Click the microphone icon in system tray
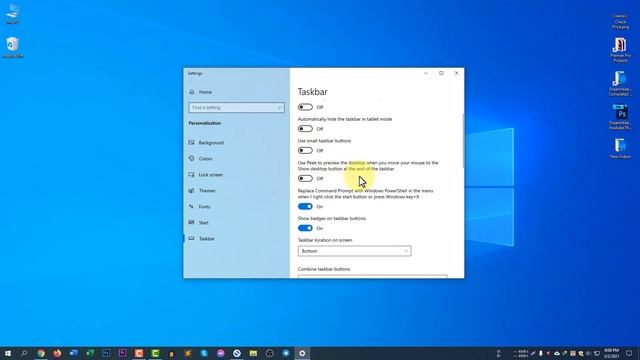The width and height of the screenshot is (640, 360). tap(540, 353)
